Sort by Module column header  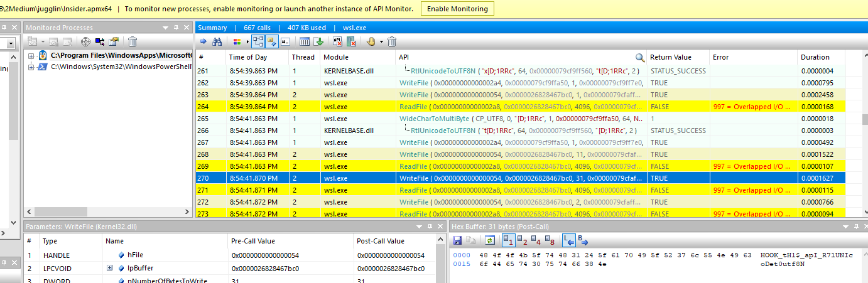click(x=357, y=57)
